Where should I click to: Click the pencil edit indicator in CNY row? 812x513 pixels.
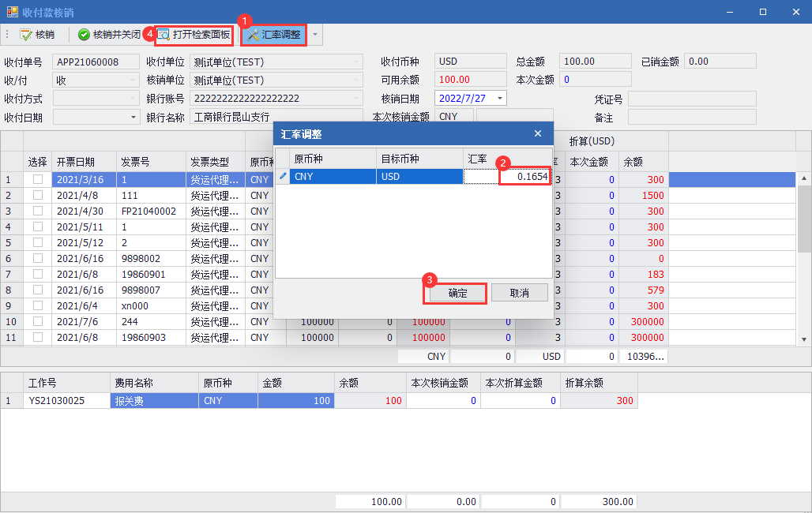283,177
